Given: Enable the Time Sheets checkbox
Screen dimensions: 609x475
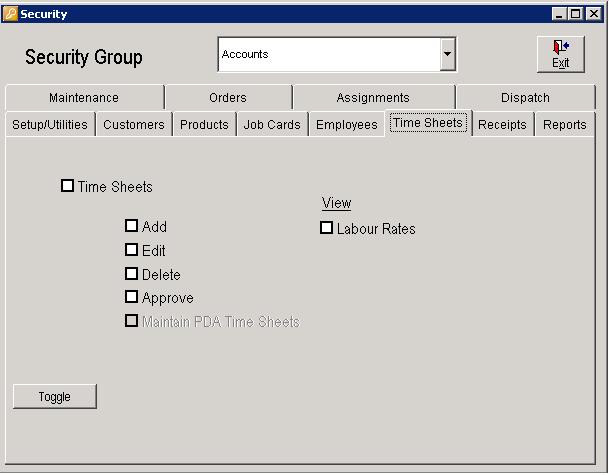Looking at the screenshot, I should pyautogui.click(x=68, y=186).
